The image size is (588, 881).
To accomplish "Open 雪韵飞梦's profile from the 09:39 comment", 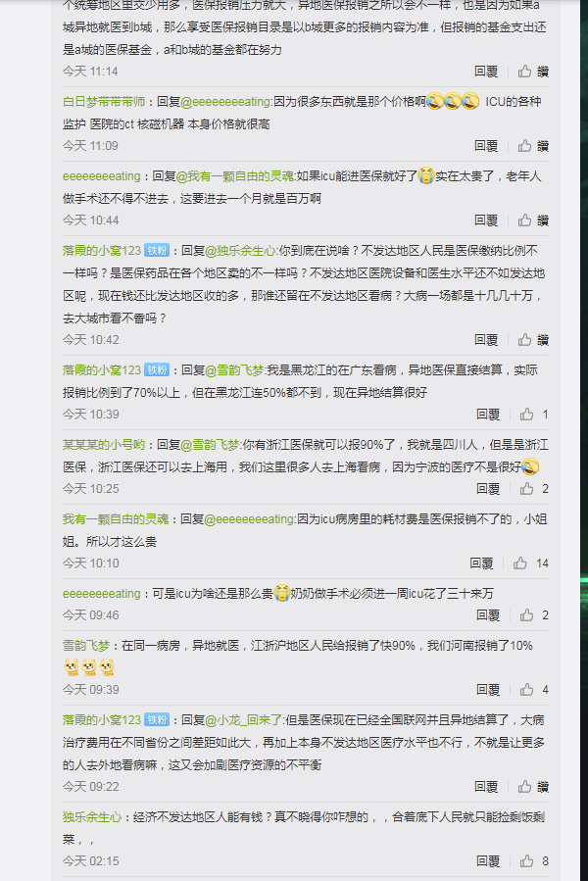I will pos(86,646).
